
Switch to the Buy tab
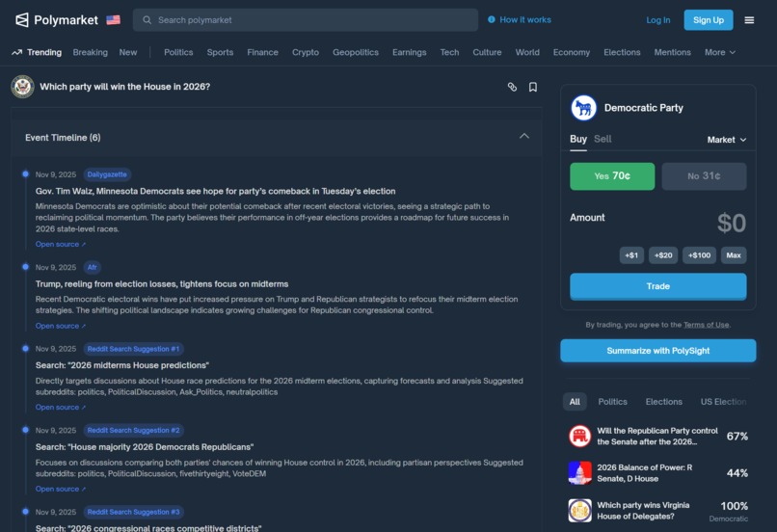point(577,139)
